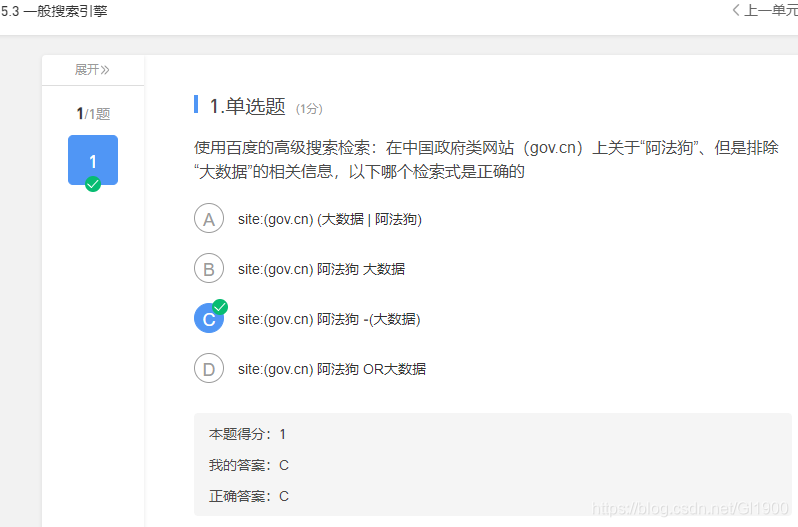Open question number 1 tile

[93, 160]
